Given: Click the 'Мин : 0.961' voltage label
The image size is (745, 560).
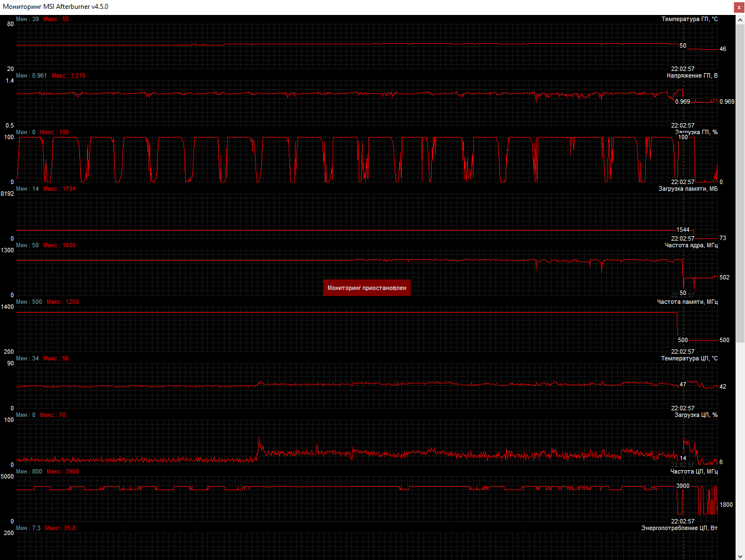Looking at the screenshot, I should [x=32, y=75].
